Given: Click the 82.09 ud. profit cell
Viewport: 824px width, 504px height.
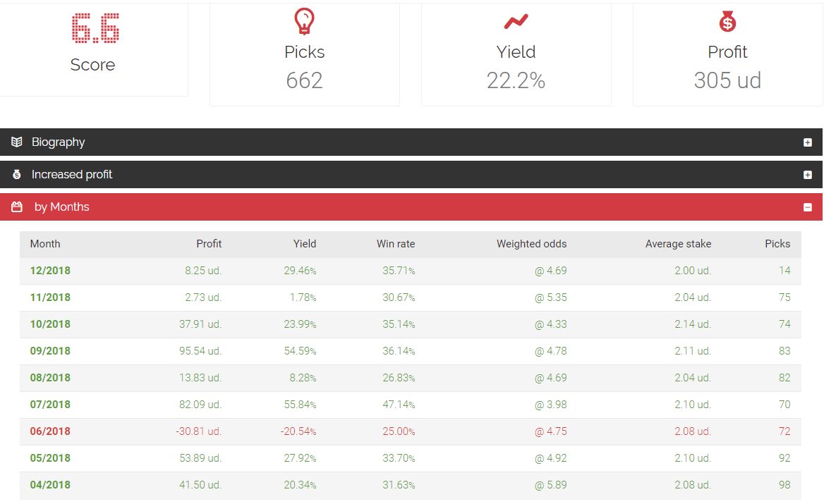Looking at the screenshot, I should point(200,405).
